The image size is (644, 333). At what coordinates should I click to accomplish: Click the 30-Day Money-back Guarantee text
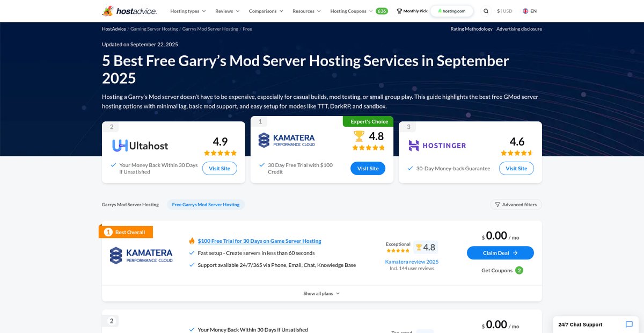[453, 168]
